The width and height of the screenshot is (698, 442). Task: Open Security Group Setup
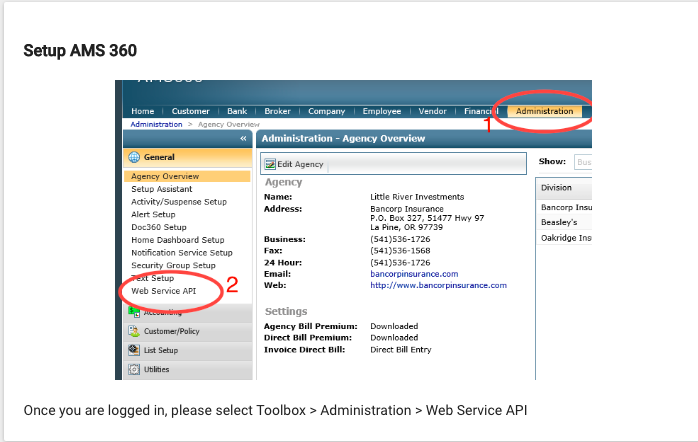pyautogui.click(x=173, y=265)
